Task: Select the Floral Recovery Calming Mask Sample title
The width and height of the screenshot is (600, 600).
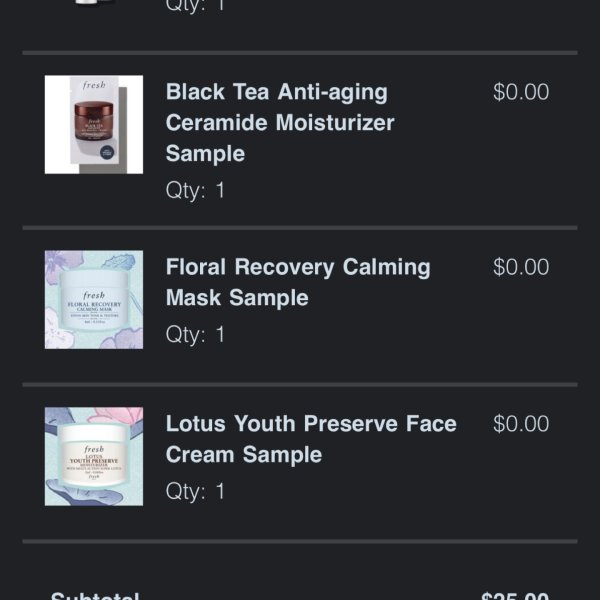Action: tap(298, 282)
